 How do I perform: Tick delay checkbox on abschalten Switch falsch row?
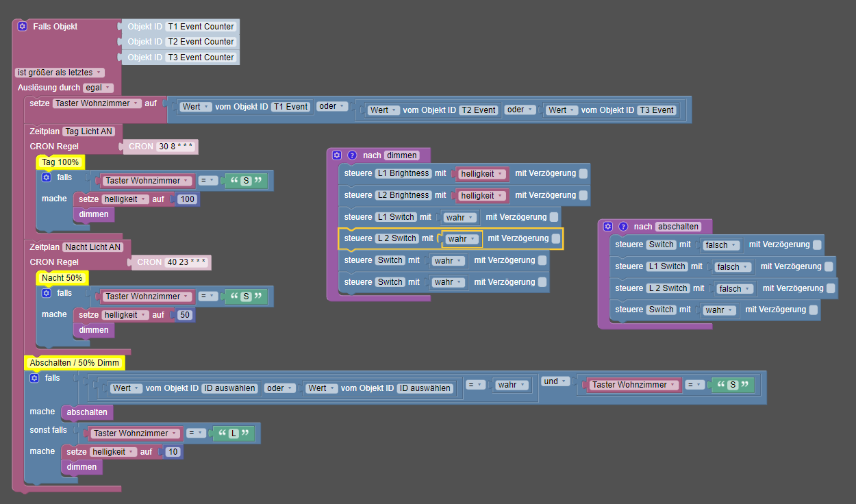817,244
